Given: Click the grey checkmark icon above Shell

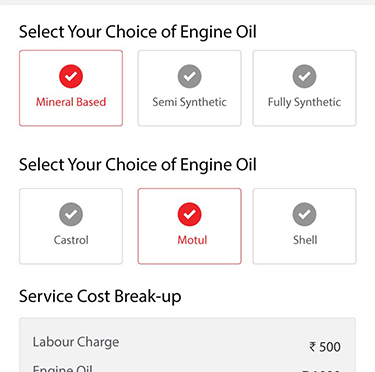Looking at the screenshot, I should [304, 214].
